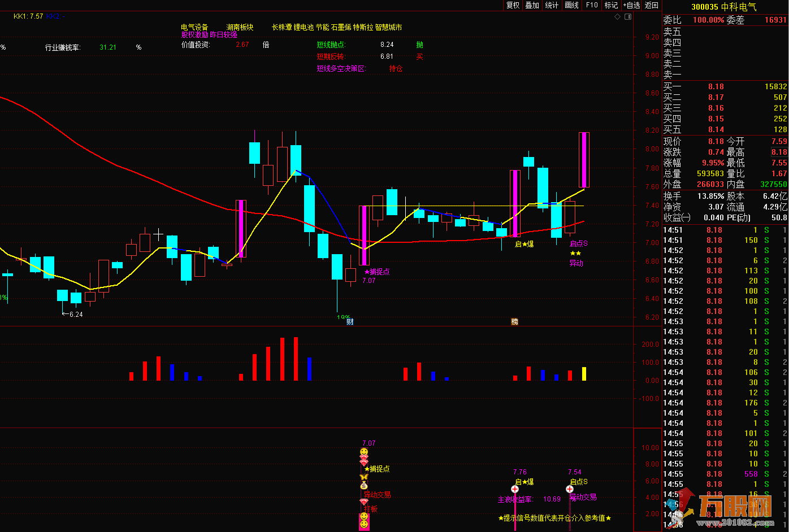789x532 pixels.
Task: Click the 6.24 low price annotation
Action: tap(76, 315)
